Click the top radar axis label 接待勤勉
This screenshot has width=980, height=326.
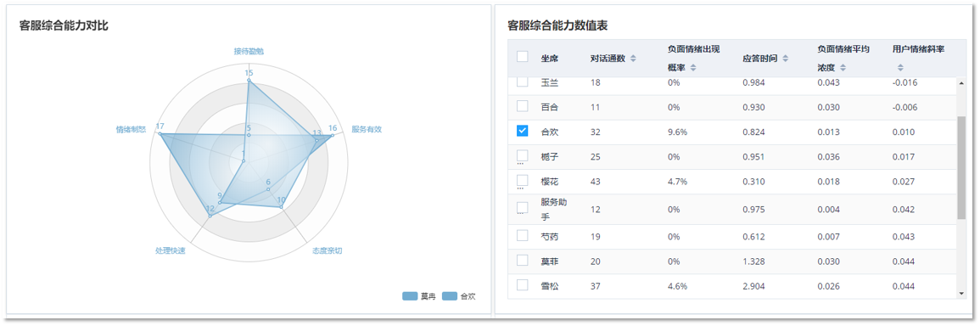(249, 51)
